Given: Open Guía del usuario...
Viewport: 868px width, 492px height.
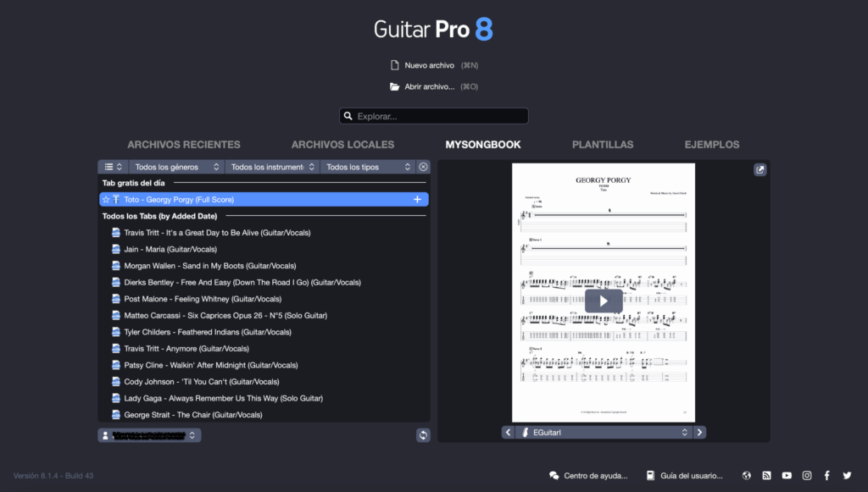Looking at the screenshot, I should point(684,475).
